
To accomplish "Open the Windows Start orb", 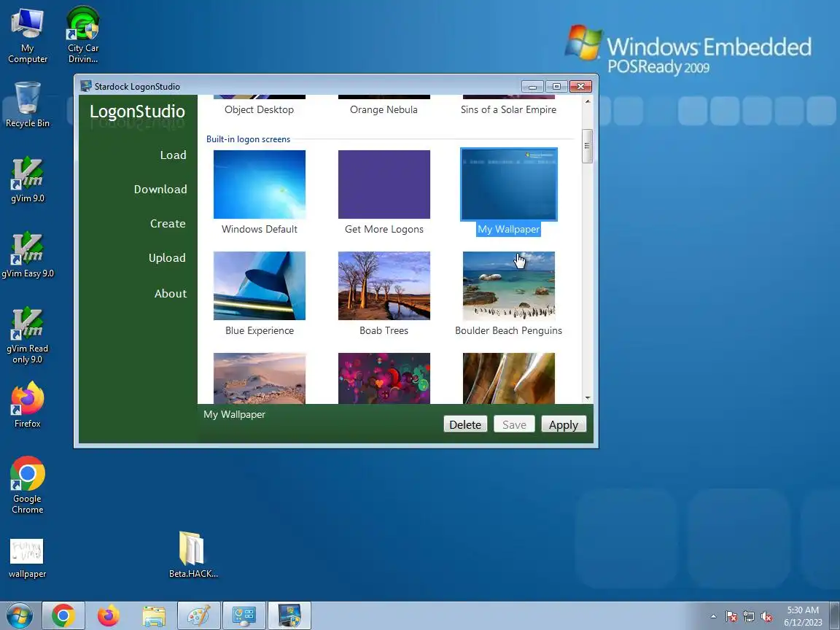I will click(x=19, y=615).
